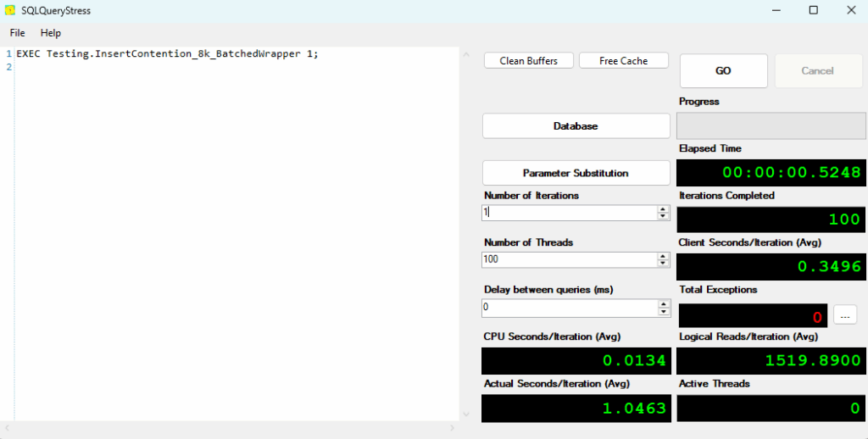Image resolution: width=868 pixels, height=439 pixels.
Task: Click the Free Cache button
Action: click(623, 61)
